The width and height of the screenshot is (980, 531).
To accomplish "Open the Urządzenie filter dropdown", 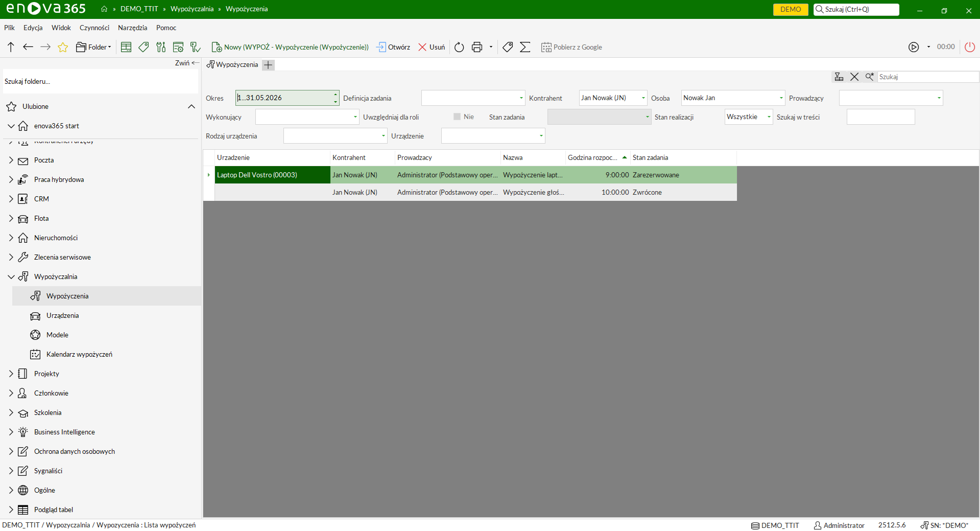I will [541, 136].
